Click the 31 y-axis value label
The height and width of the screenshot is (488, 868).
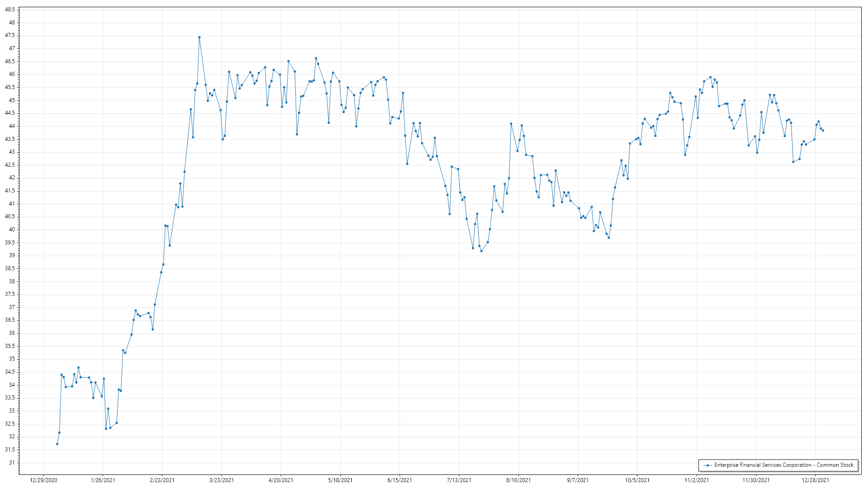tap(12, 463)
